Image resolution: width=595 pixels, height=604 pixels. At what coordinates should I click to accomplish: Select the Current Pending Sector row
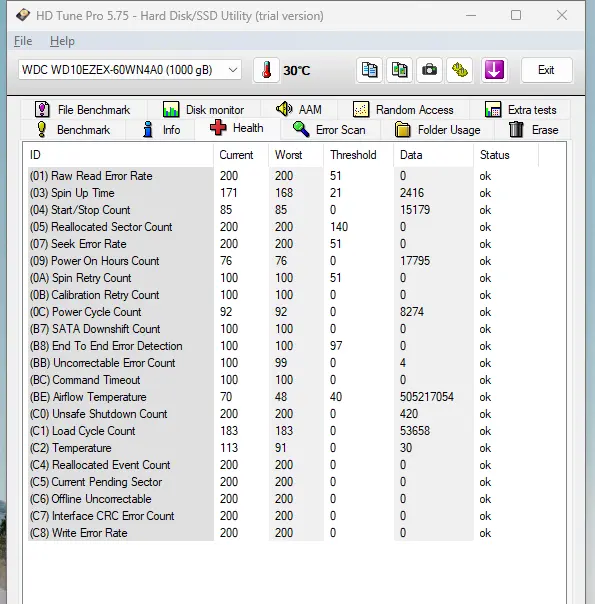pyautogui.click(x=283, y=482)
